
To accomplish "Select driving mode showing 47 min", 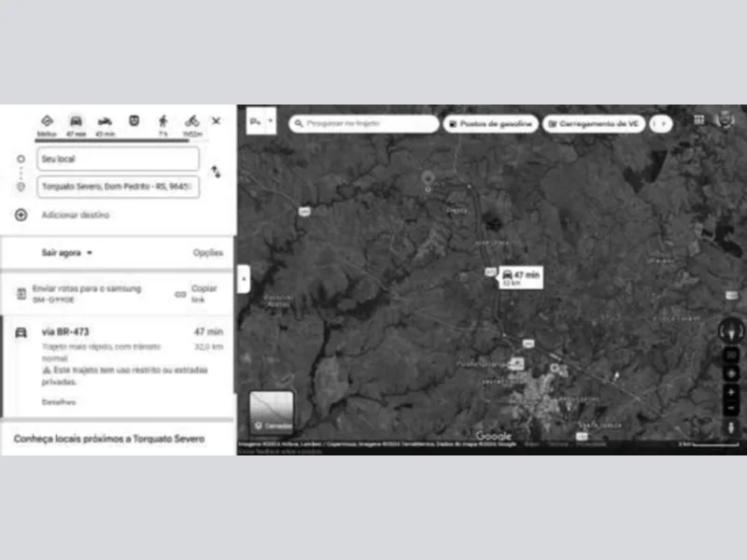I will 76,126.
